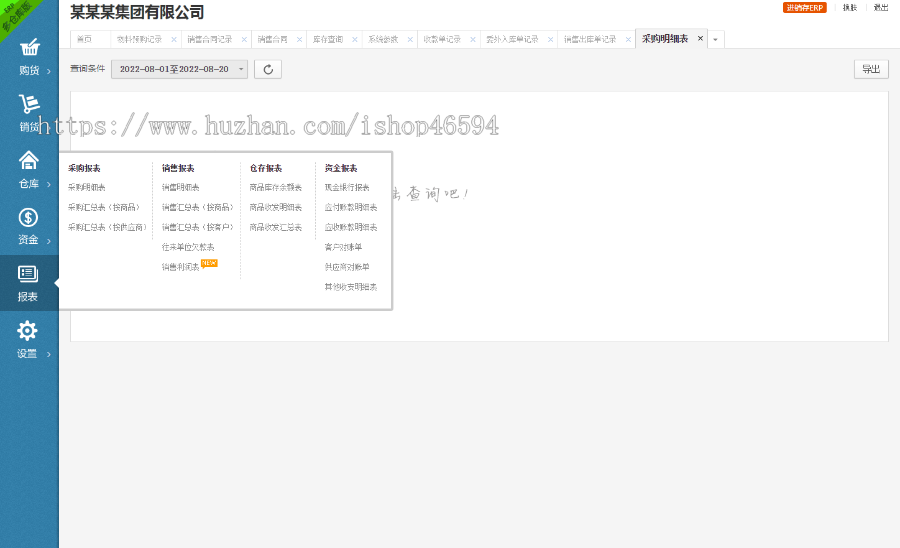Screen dimensions: 900x548
Task: Click the 退出 logout link
Action: [x=880, y=7]
